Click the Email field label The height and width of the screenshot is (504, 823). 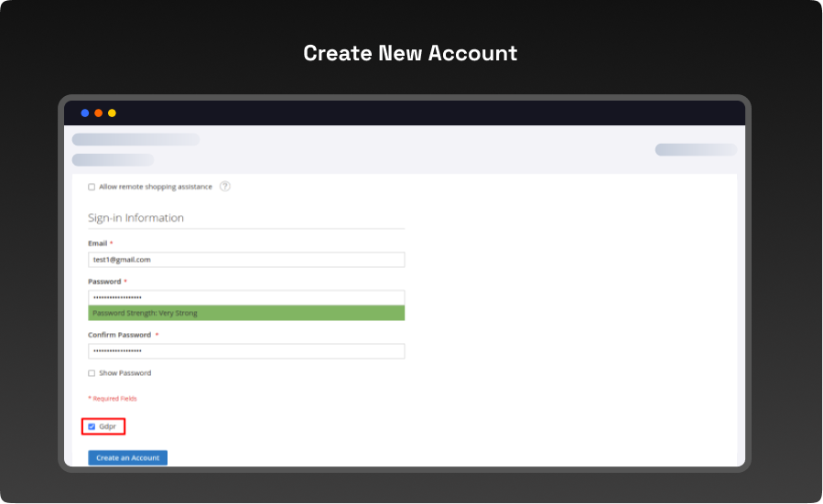pyautogui.click(x=97, y=243)
